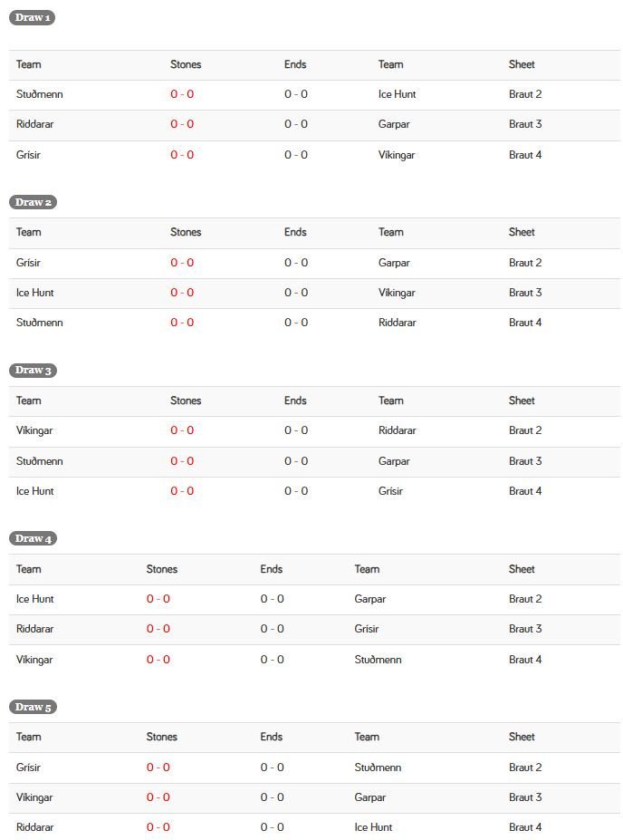This screenshot has width=623, height=840.
Task: Open Ice Hunt team in Draw 1
Action: point(397,94)
